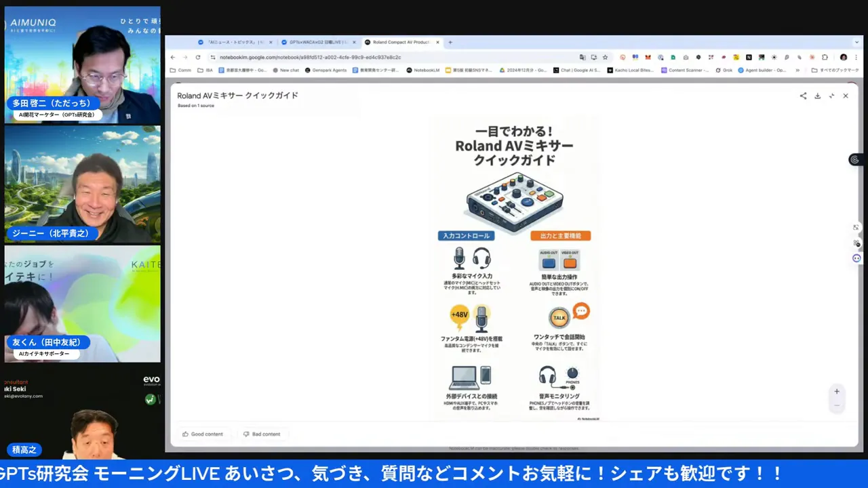
Task: Toggle the Good content feedback
Action: 202,434
